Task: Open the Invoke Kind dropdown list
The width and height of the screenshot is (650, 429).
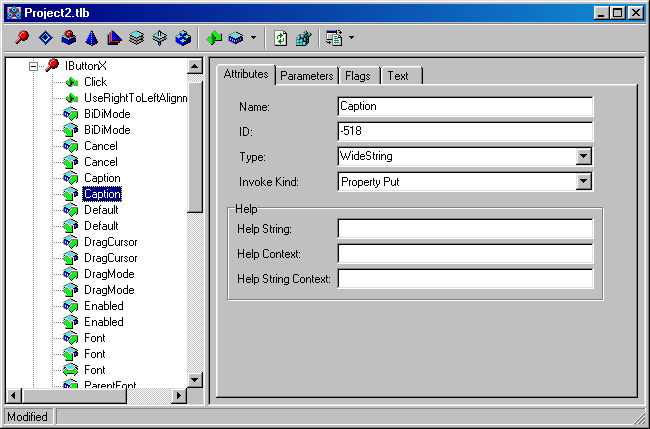Action: 584,182
